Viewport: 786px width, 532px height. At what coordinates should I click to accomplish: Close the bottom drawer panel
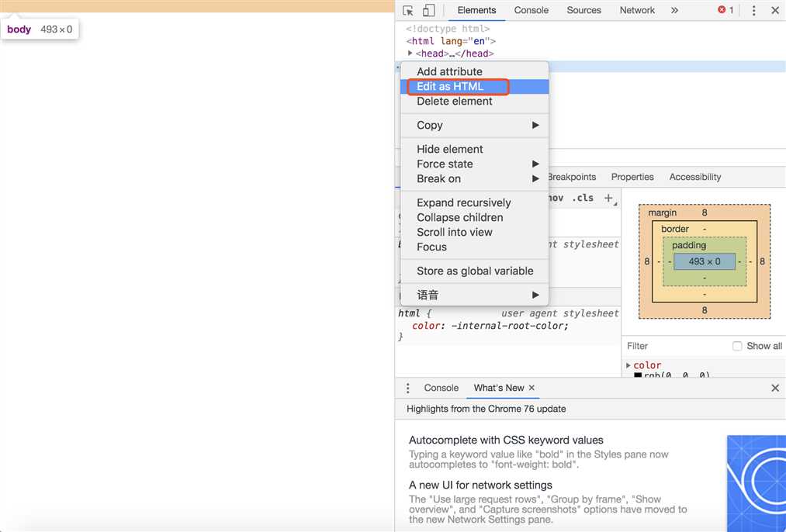775,388
